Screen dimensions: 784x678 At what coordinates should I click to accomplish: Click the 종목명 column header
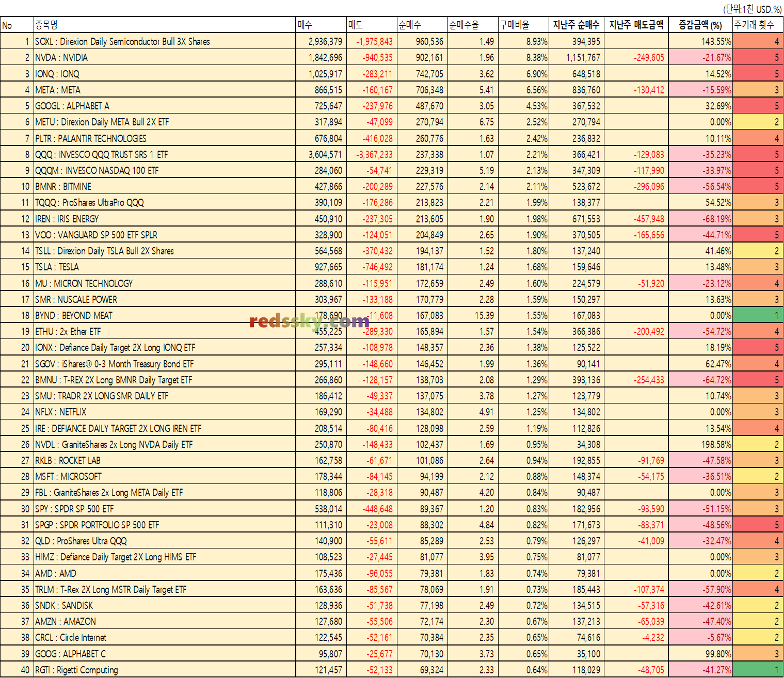[x=165, y=25]
